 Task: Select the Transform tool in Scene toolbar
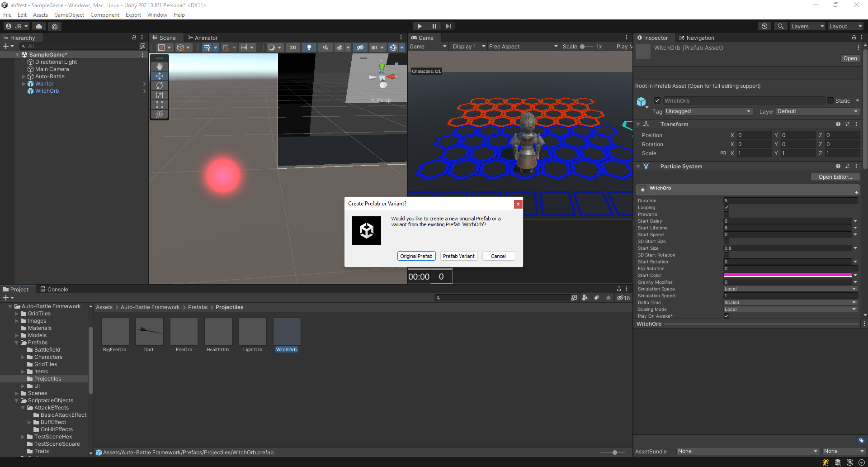tap(159, 114)
